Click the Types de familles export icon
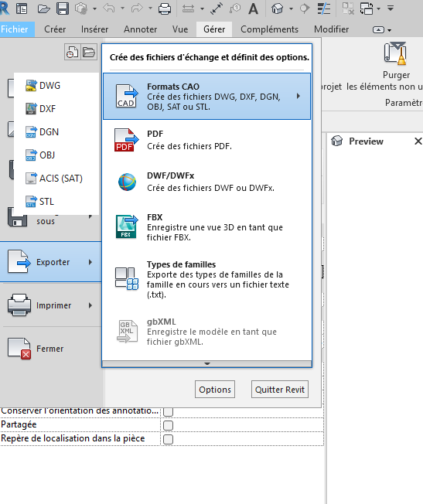This screenshot has width=423, height=504. point(127,278)
